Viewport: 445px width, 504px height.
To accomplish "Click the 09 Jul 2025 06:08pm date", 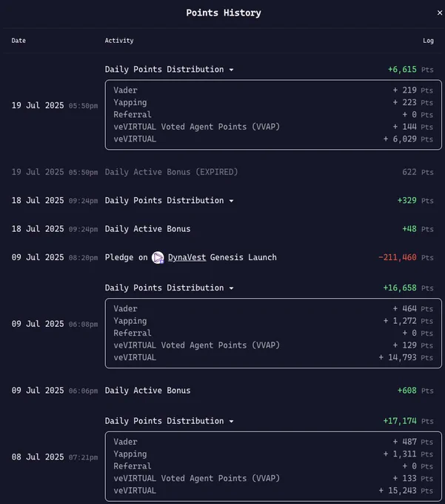I will point(55,324).
